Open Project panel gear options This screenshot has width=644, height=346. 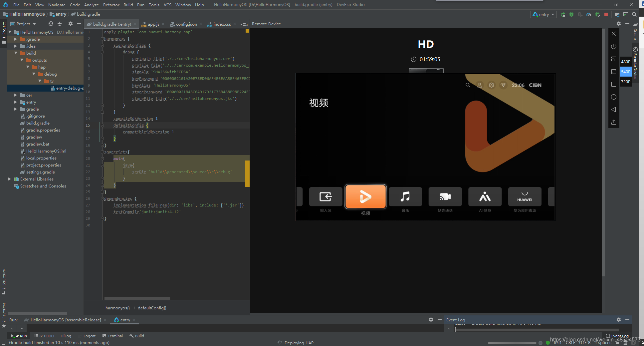(x=71, y=24)
